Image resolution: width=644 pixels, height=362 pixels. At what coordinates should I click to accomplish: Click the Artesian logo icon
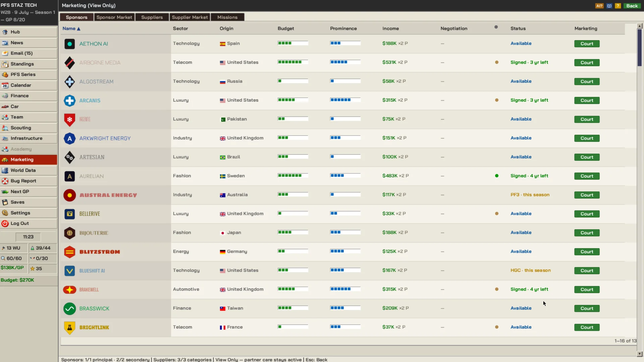(69, 157)
